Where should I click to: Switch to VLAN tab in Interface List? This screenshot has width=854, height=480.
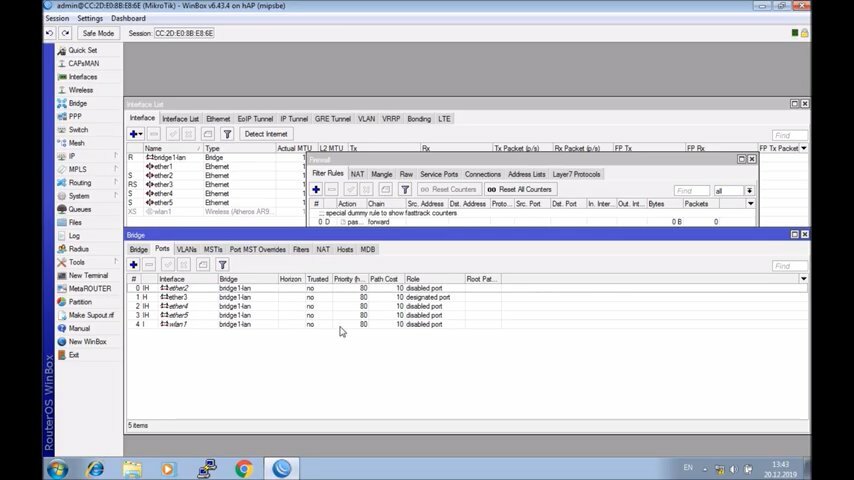click(x=366, y=119)
